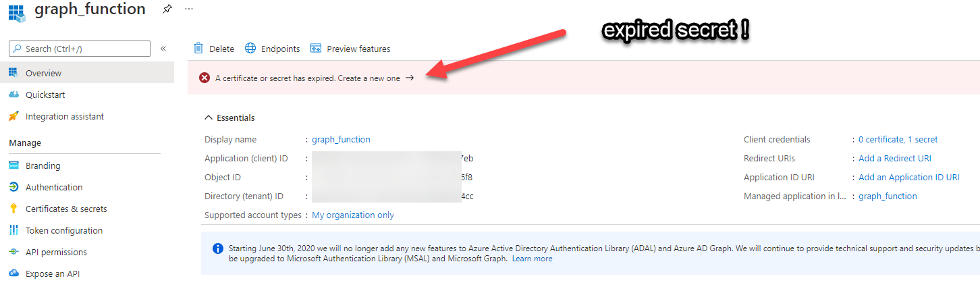The height and width of the screenshot is (291, 980).
Task: Click the Manage section heading
Action: (x=25, y=142)
